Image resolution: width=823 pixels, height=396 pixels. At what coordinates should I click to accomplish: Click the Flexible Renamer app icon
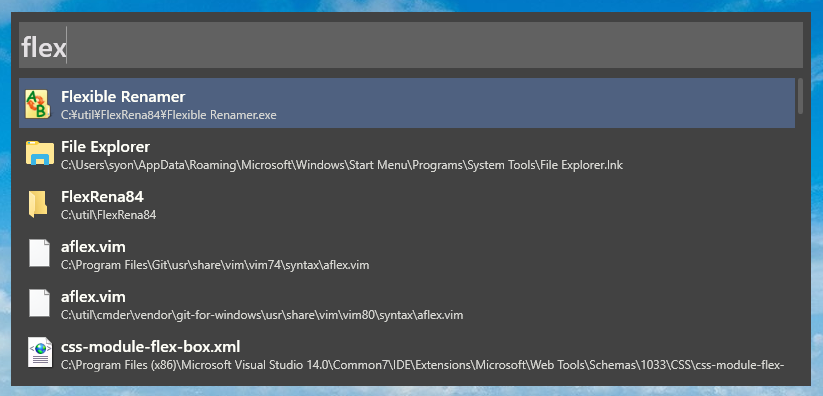click(38, 103)
